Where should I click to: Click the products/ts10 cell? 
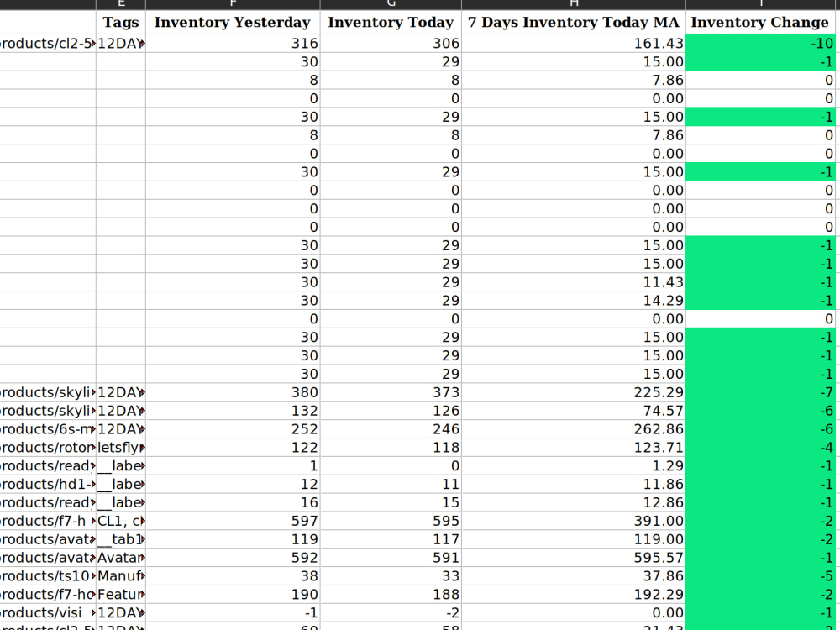point(48,576)
